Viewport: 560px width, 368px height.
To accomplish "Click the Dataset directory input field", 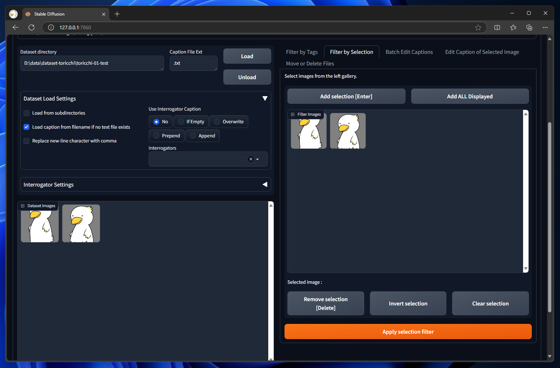I will 92,63.
